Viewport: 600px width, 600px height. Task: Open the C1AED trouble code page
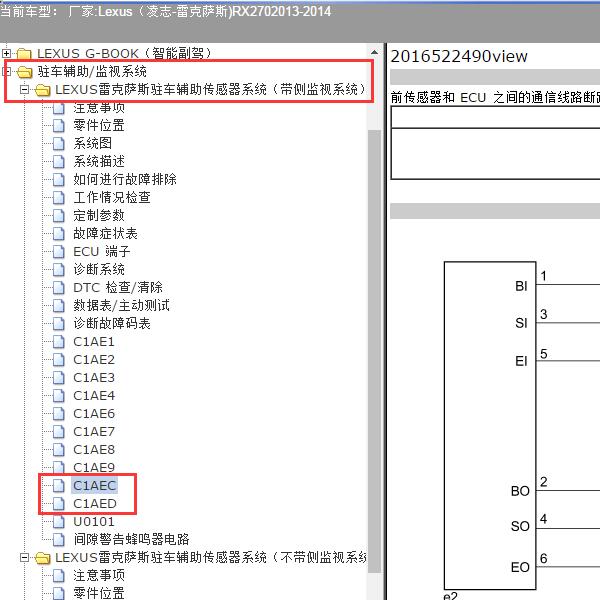coord(95,504)
